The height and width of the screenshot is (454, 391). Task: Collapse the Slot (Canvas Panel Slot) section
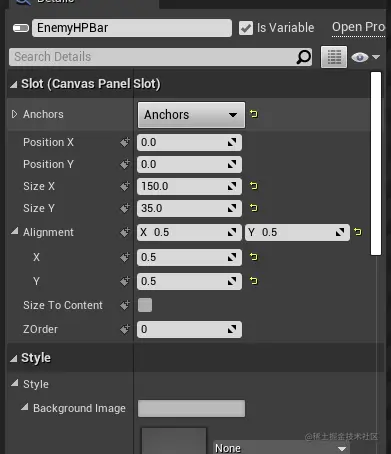[x=13, y=85]
